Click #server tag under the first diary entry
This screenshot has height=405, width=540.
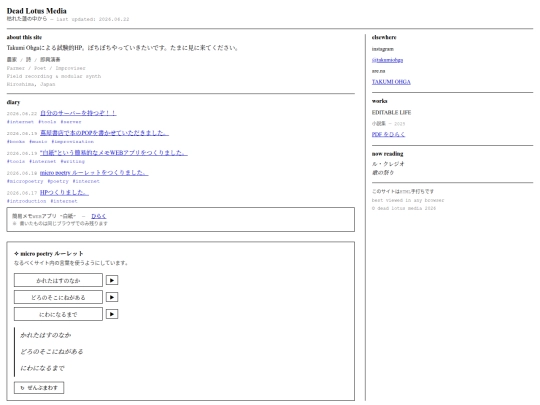71,122
